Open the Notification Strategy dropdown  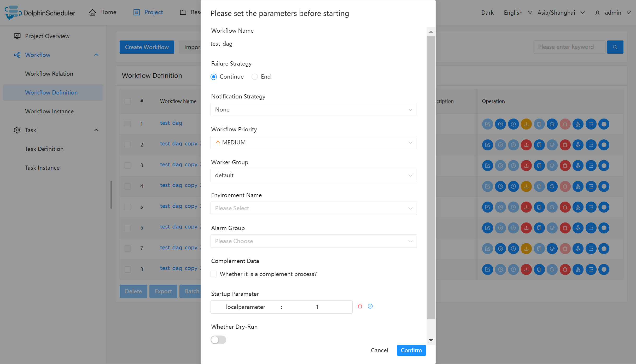313,109
